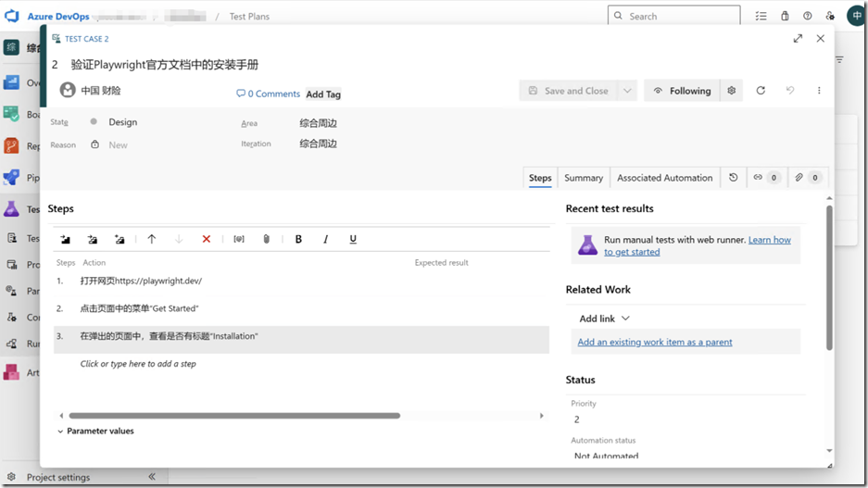
Task: Open the more actions ellipsis menu
Action: click(x=819, y=90)
